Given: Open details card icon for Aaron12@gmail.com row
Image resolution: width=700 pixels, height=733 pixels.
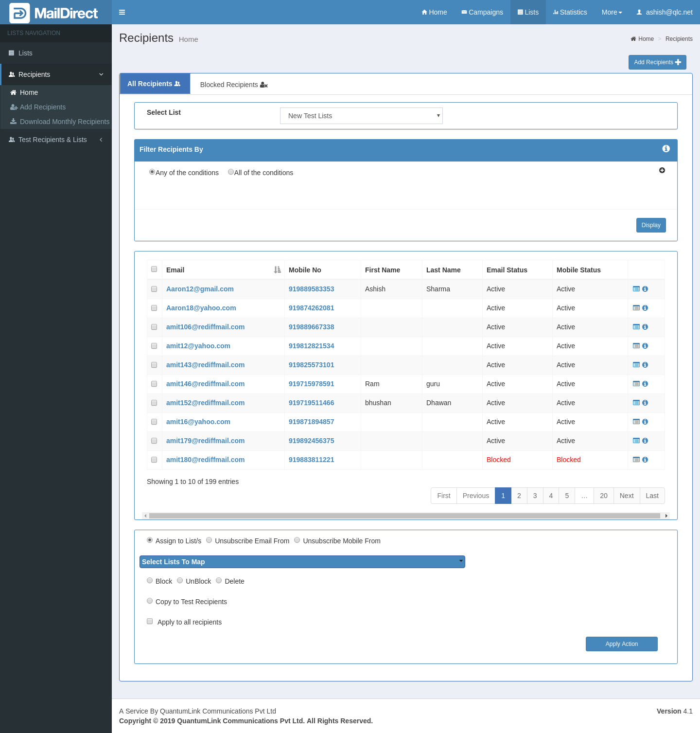Looking at the screenshot, I should click(636, 289).
